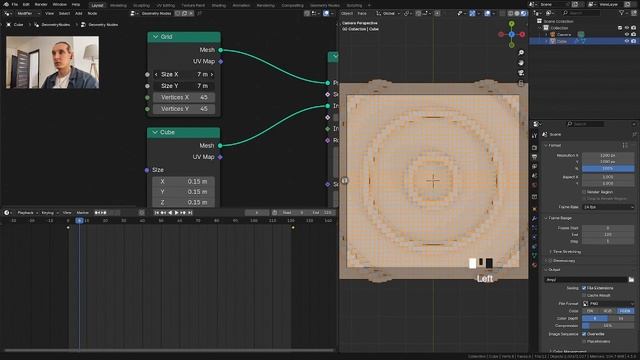Open the timeline Keying dropdown
Image resolution: width=640 pixels, height=360 pixels.
(50, 213)
